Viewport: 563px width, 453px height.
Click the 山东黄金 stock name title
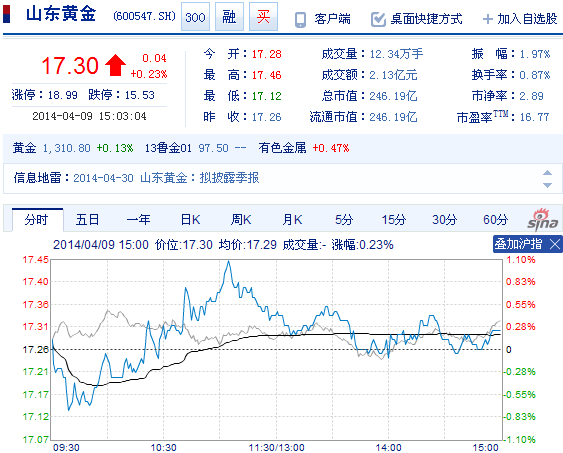coord(61,14)
